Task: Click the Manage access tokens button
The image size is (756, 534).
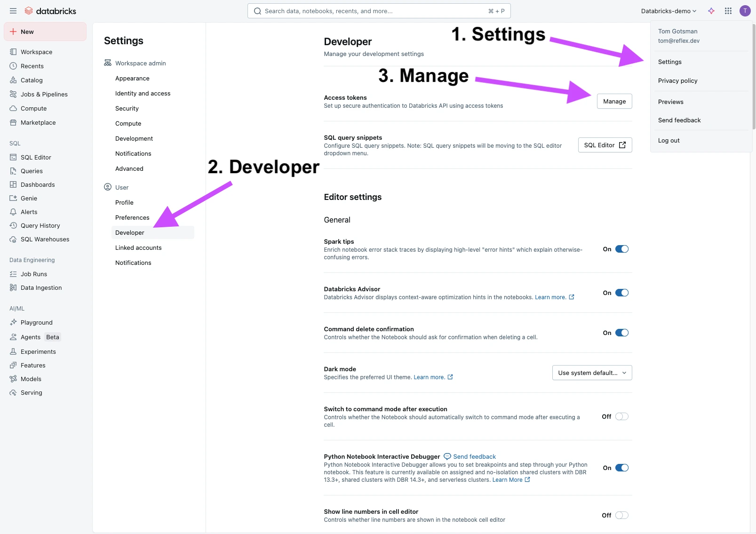Action: pos(614,102)
